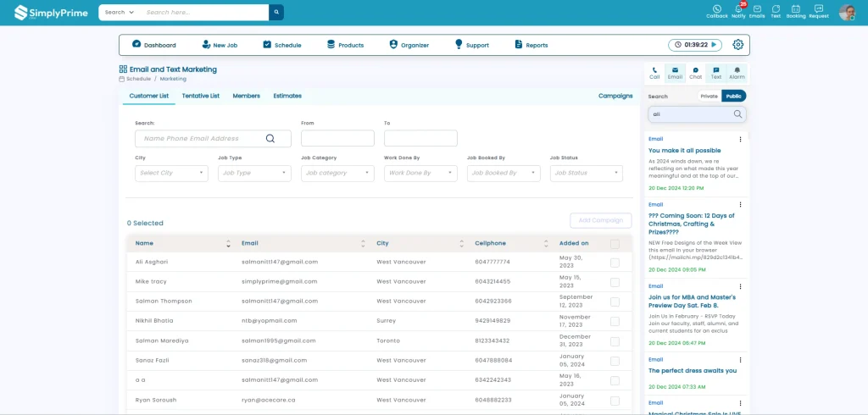The image size is (868, 415).
Task: Open the Organizer menu
Action: point(409,45)
